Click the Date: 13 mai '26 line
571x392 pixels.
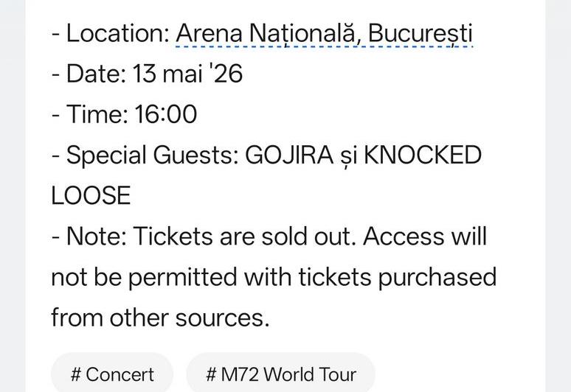pos(147,74)
